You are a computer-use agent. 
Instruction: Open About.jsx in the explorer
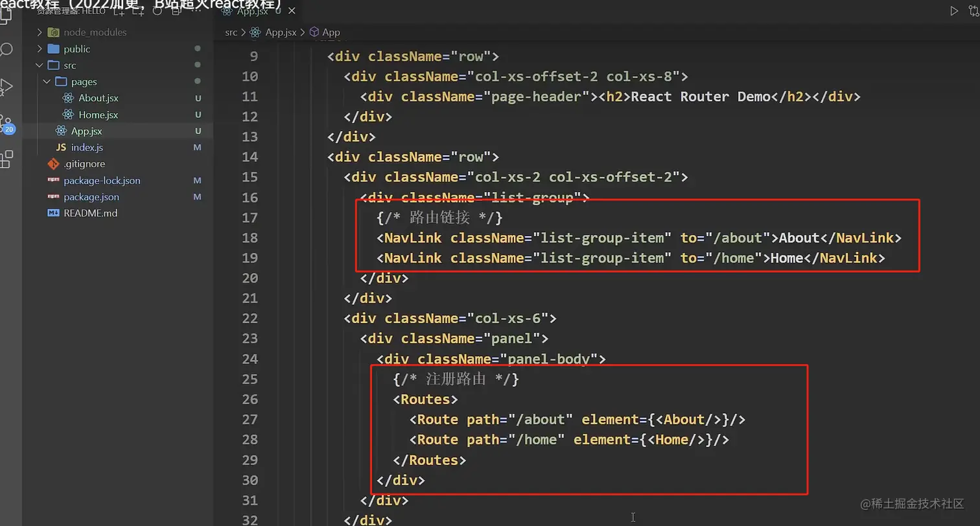point(99,98)
